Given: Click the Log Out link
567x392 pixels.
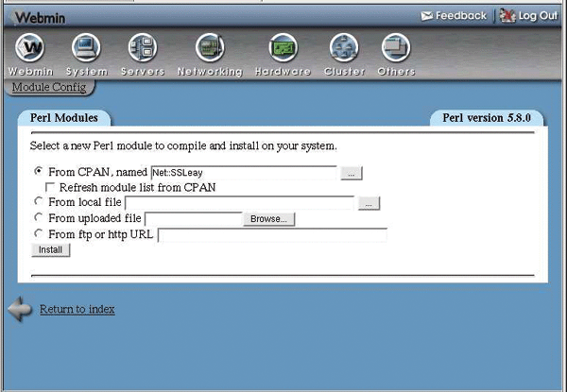Looking at the screenshot, I should [x=529, y=16].
